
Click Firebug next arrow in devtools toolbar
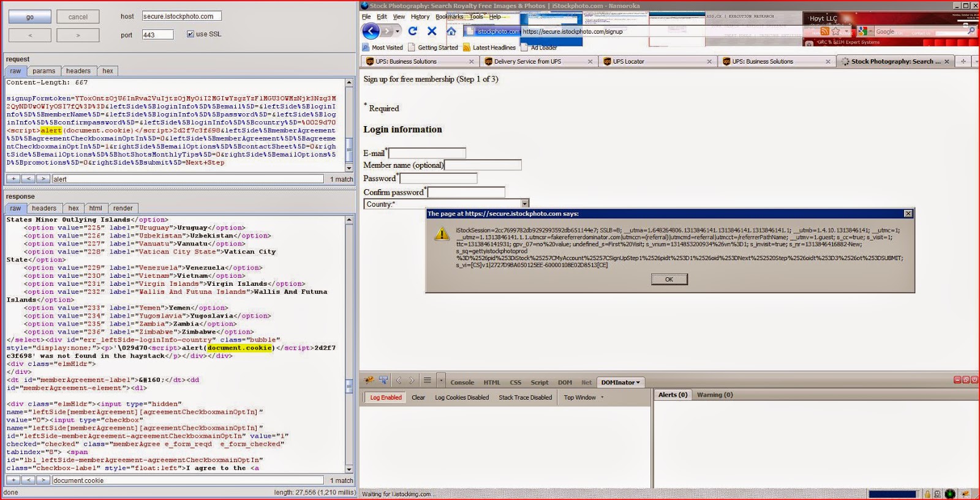[x=412, y=381]
